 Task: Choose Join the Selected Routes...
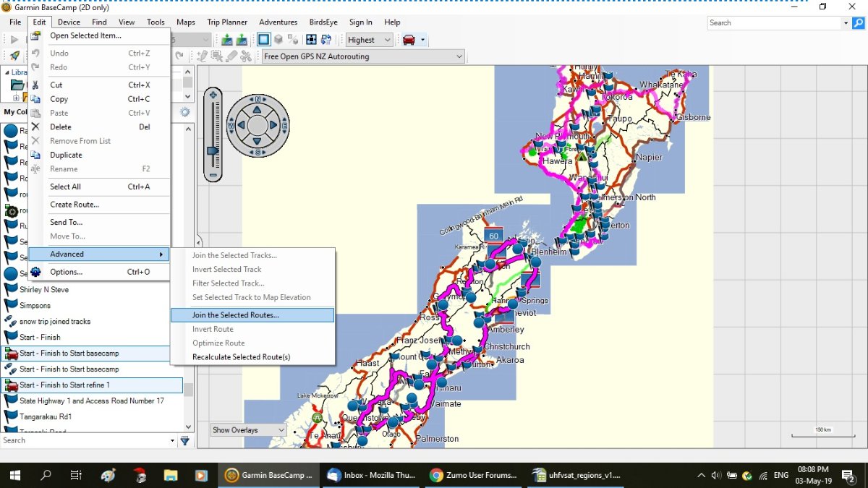(252, 315)
